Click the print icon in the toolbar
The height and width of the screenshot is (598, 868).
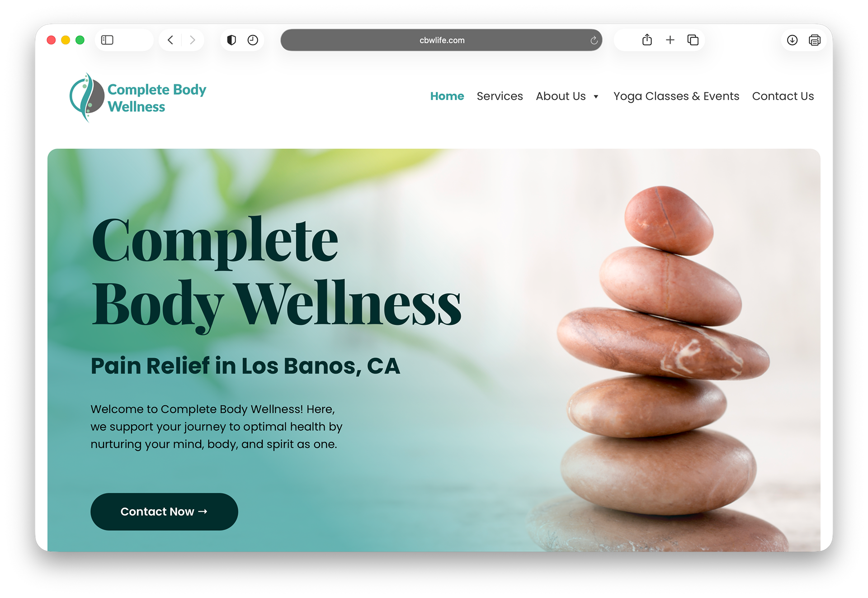pyautogui.click(x=815, y=40)
